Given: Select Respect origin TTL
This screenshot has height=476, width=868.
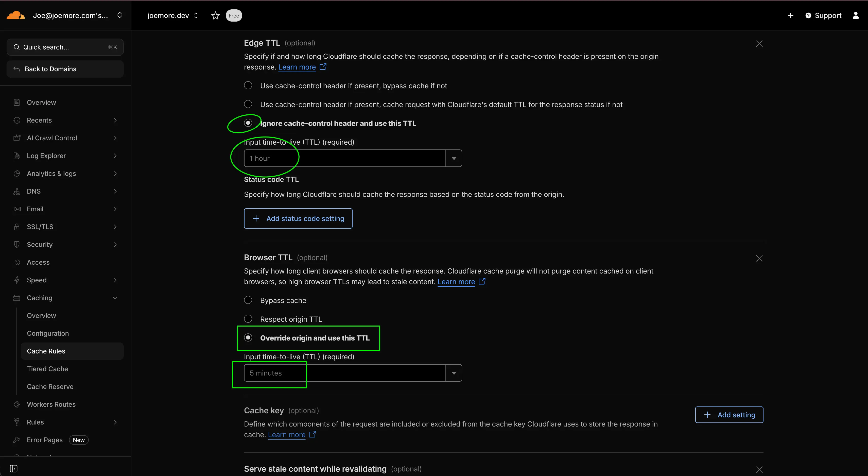Looking at the screenshot, I should click(x=248, y=319).
